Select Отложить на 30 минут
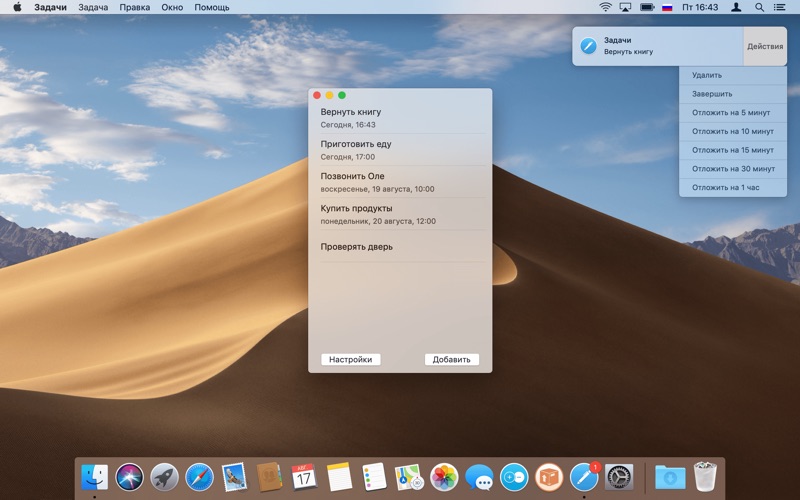Viewport: 800px width, 500px height. point(733,169)
